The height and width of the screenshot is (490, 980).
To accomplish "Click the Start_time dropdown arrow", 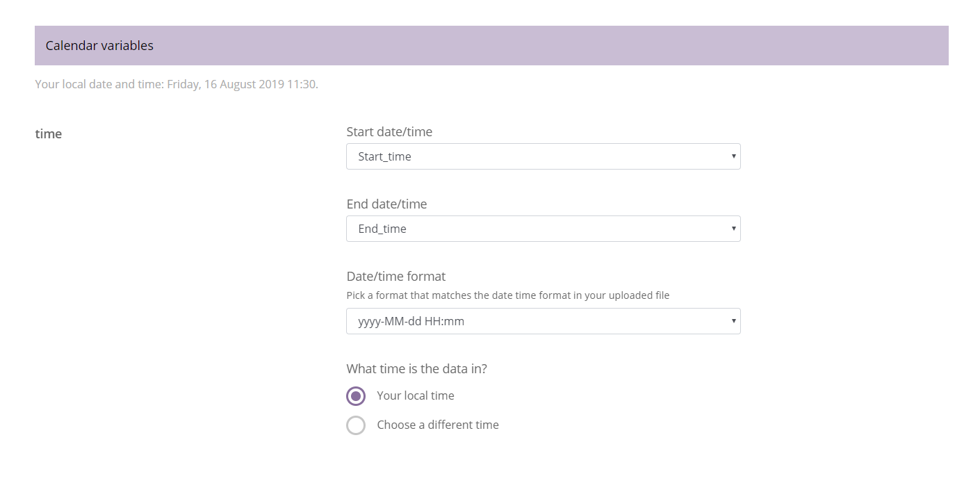I will pos(733,156).
